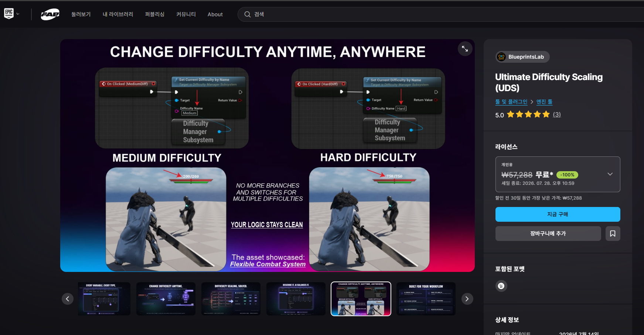Select the 'Difficulty Scaling, Solved.' thumbnail

pos(231,299)
